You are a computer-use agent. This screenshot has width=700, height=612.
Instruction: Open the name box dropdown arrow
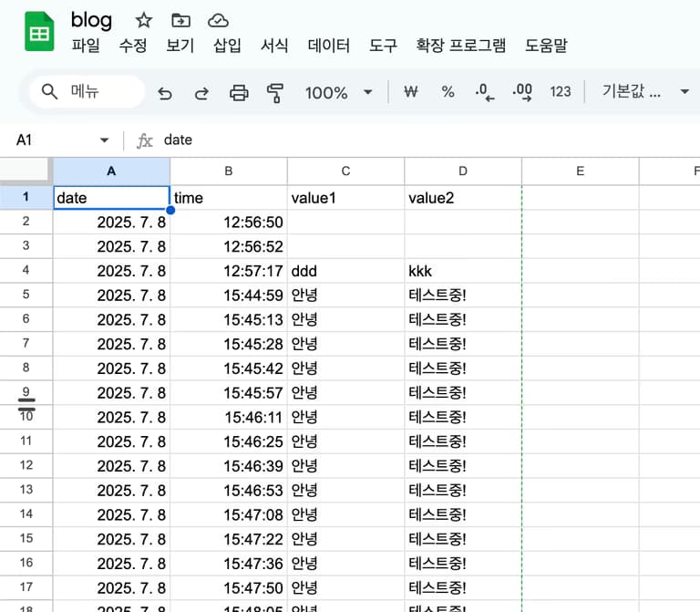[x=104, y=140]
